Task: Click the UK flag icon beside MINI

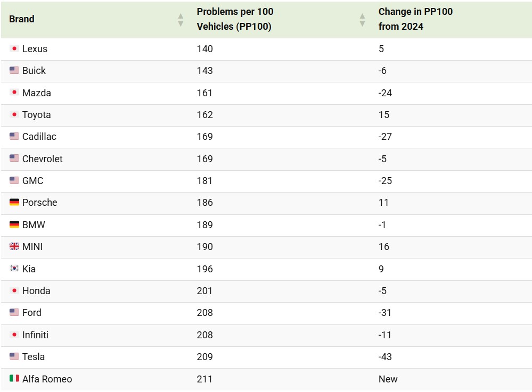Action: [14, 246]
